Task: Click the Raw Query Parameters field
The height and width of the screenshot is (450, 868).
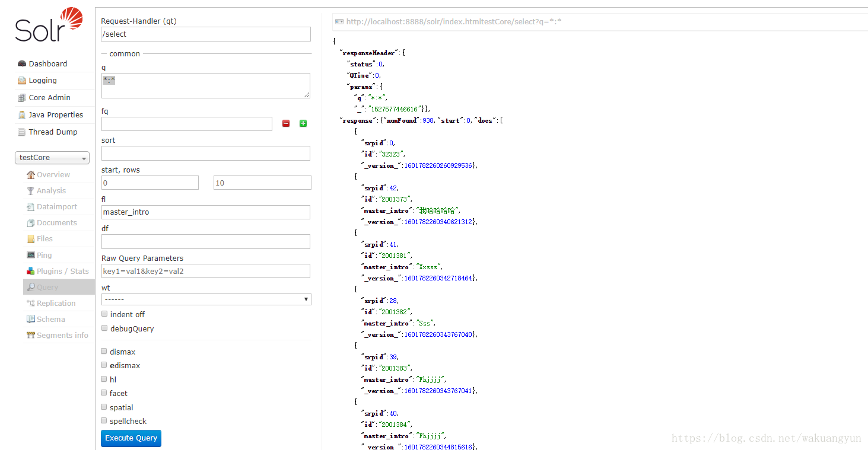Action: [x=206, y=271]
